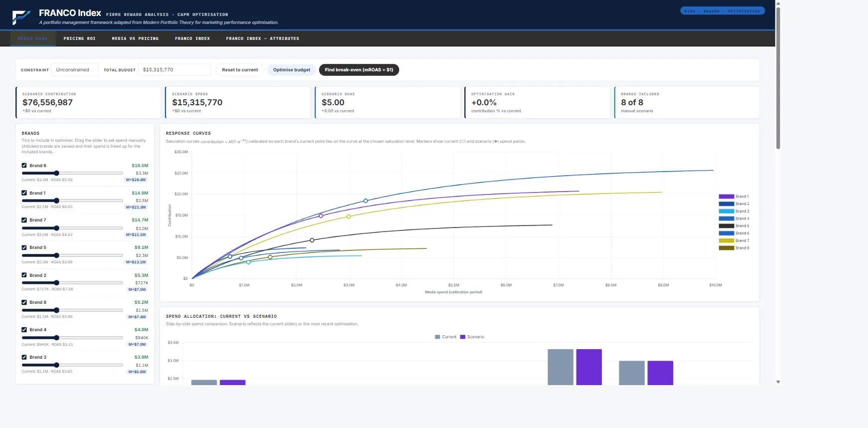The image size is (868, 428).
Task: Click the Brand 8 legend color swatch
Action: (726, 248)
